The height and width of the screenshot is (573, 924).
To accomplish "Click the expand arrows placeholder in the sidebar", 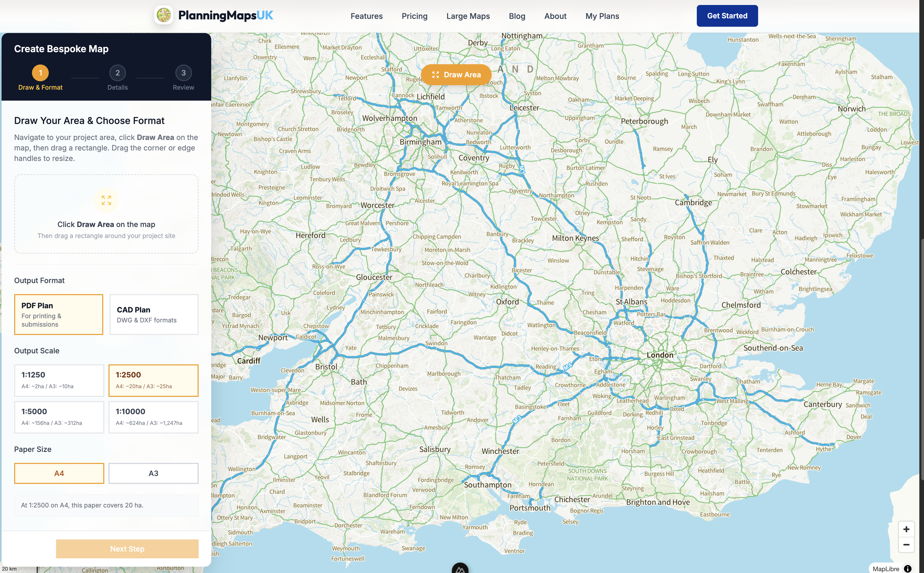I will (106, 200).
